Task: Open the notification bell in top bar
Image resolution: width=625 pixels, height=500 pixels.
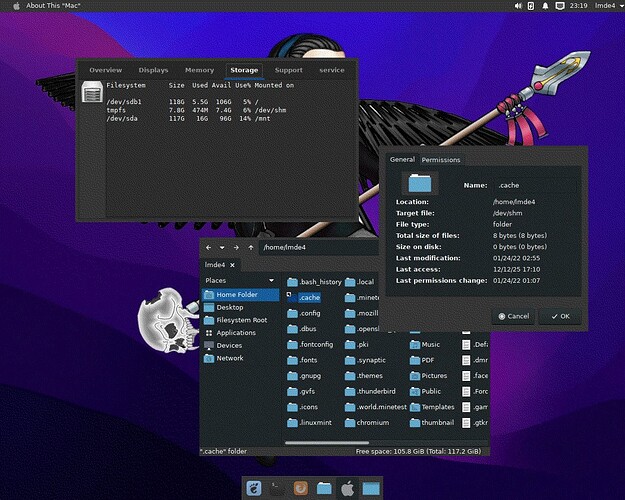Action: (x=545, y=6)
